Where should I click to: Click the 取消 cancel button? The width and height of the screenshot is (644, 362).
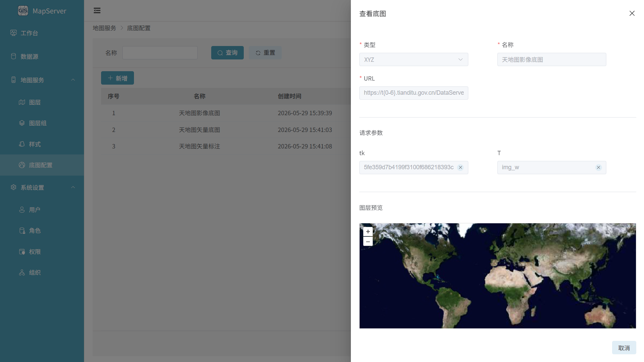point(624,348)
